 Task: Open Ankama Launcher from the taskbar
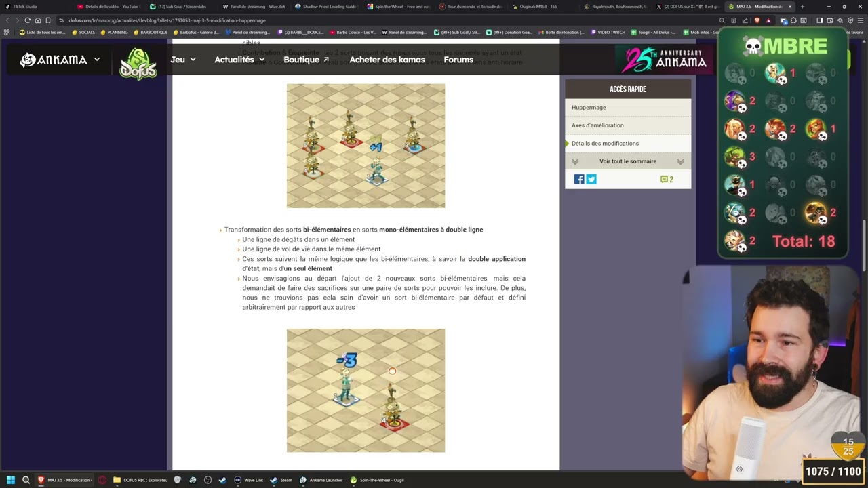coord(321,480)
